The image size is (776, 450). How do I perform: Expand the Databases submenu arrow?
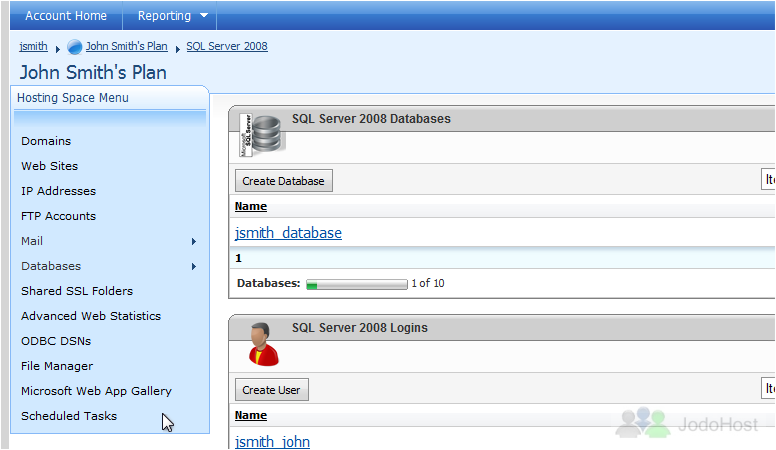[194, 267]
